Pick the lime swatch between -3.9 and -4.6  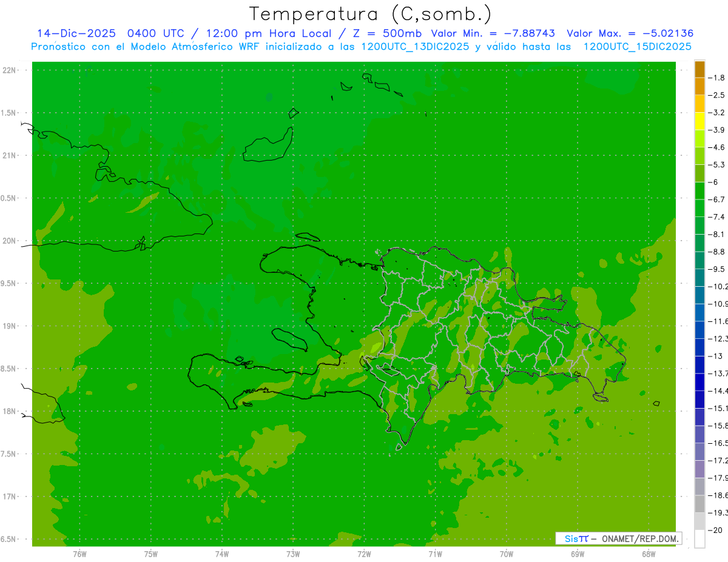(699, 139)
